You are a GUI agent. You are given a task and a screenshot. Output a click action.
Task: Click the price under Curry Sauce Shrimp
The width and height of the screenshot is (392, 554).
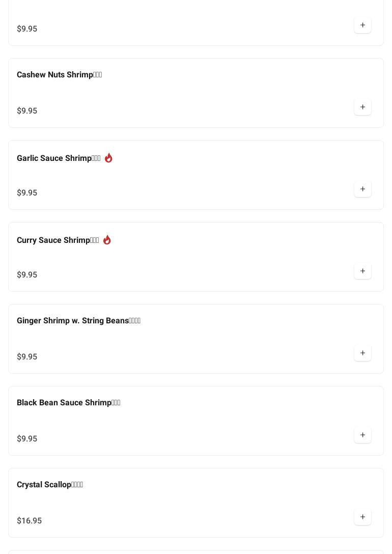[27, 274]
